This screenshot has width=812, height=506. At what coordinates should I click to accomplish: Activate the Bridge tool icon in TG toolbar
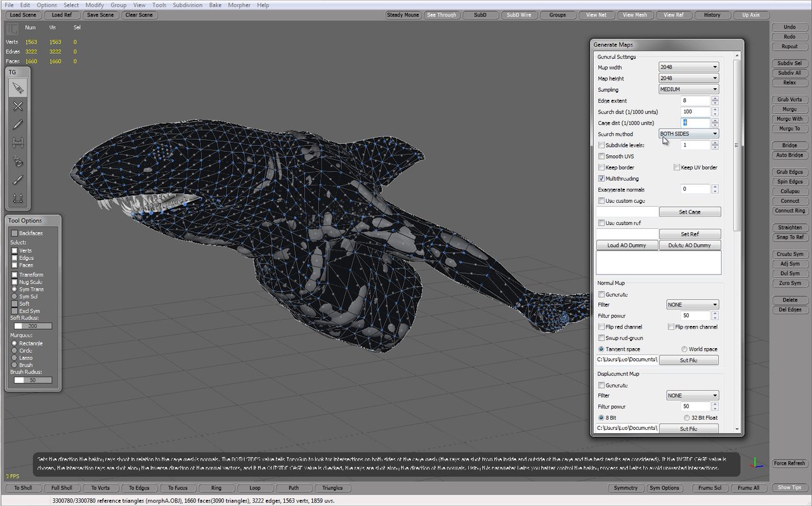18,143
